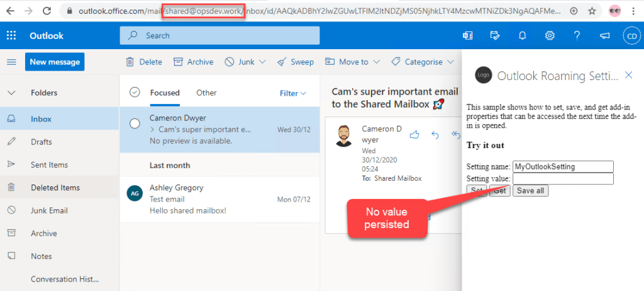Switch to the Focused tab

[x=165, y=93]
